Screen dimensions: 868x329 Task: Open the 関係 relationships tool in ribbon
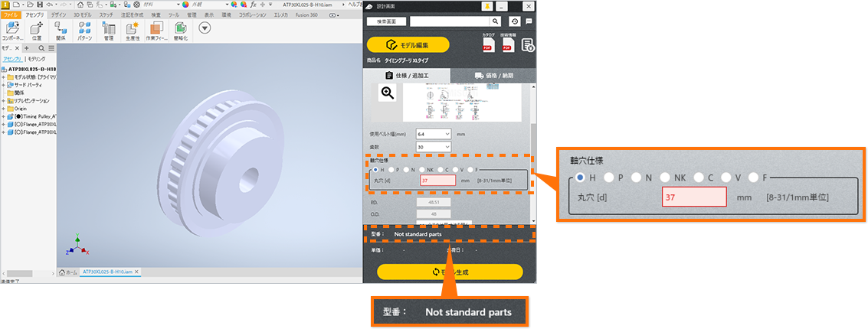[x=61, y=31]
